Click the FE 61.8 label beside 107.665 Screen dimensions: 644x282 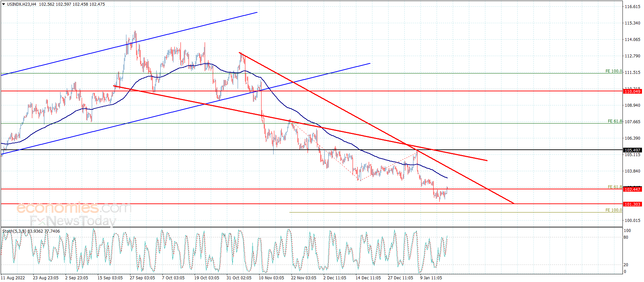pyautogui.click(x=615, y=121)
